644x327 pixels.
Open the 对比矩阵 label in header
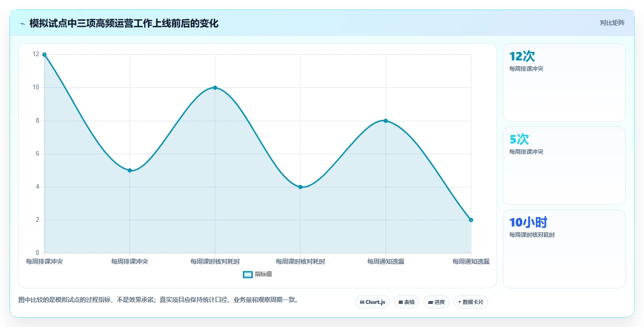612,23
